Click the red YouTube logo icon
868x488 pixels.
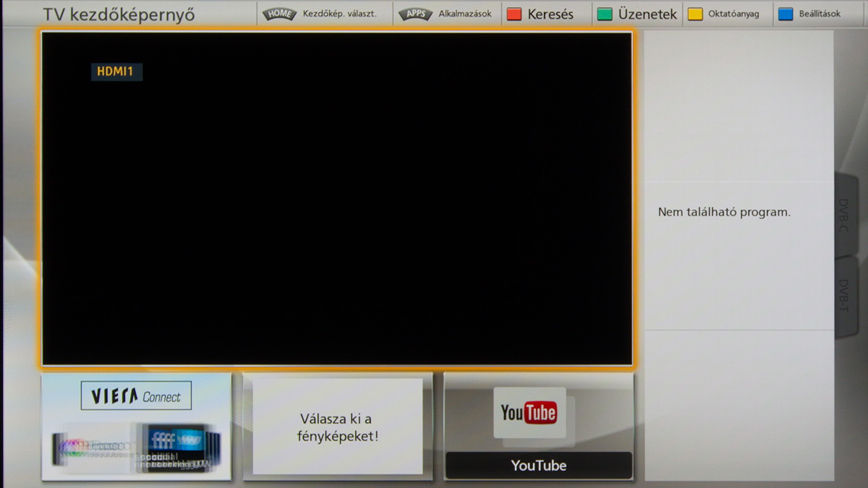click(x=529, y=412)
